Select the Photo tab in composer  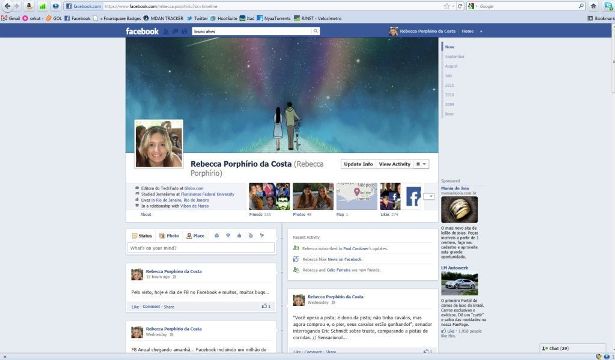point(169,236)
